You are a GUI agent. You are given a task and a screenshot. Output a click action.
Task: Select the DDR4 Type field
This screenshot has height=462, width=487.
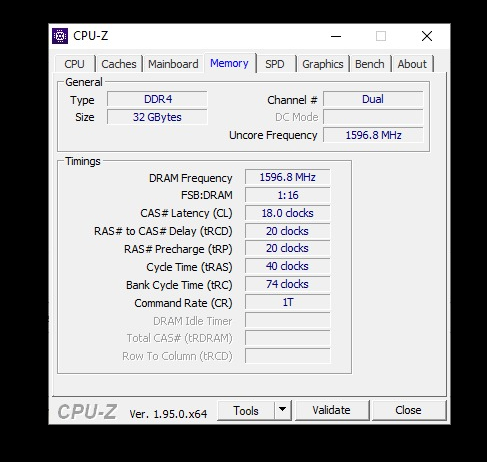(x=157, y=99)
